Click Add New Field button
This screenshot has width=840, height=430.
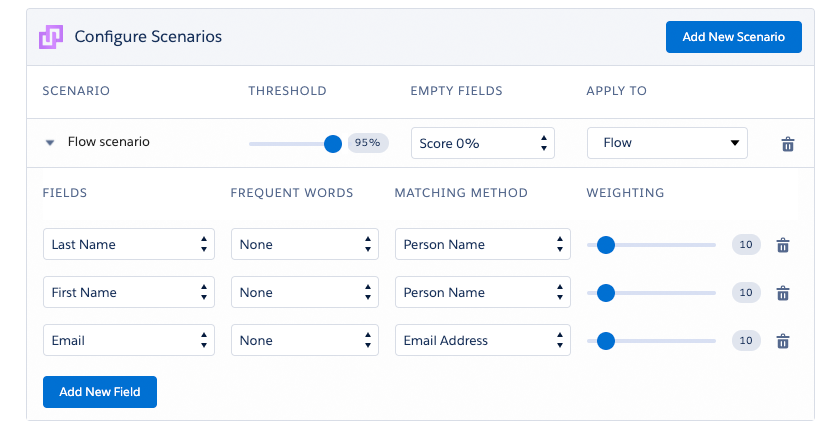[100, 392]
